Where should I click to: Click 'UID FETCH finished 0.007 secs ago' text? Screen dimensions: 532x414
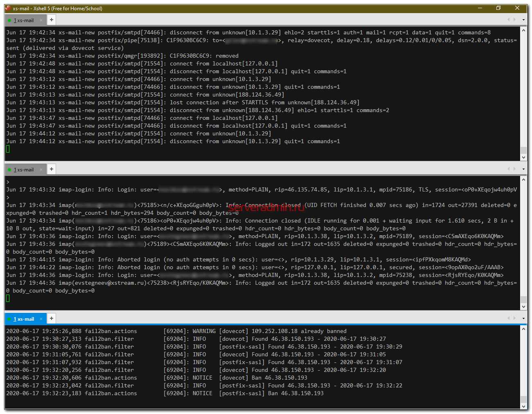coord(361,205)
